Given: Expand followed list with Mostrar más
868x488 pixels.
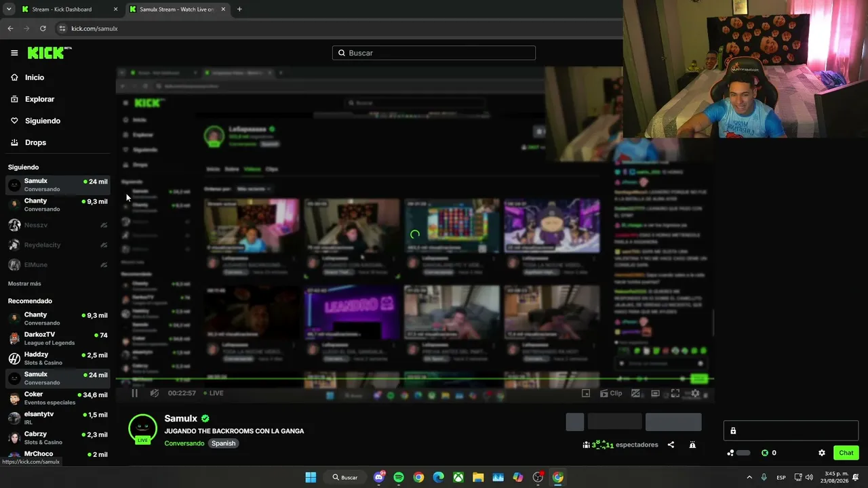Looking at the screenshot, I should [x=24, y=283].
